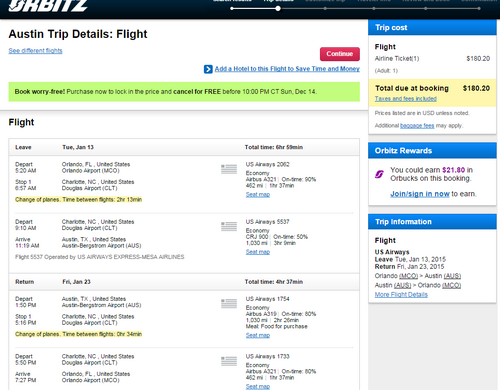Open the baggage fees link
The width and height of the screenshot is (500, 390).
[417, 126]
